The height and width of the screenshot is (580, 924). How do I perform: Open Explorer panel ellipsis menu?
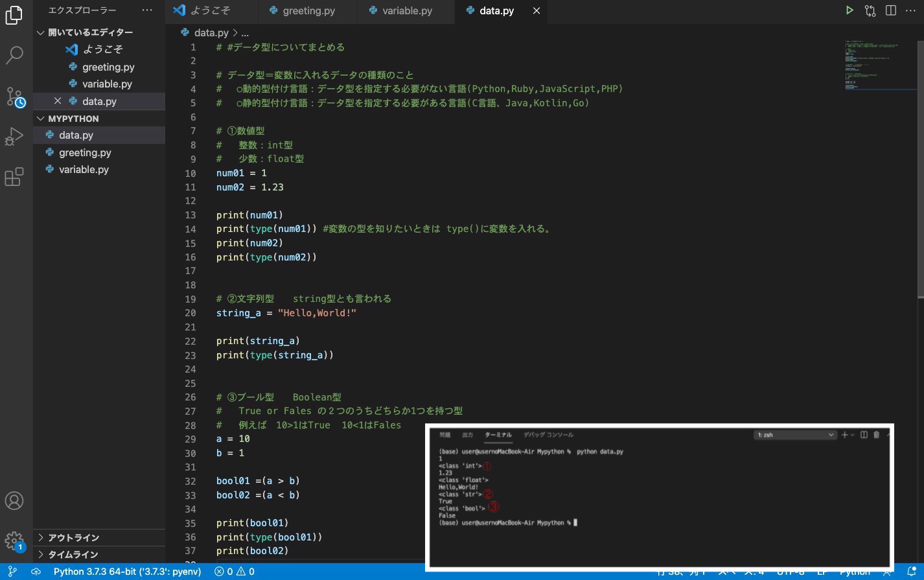(x=147, y=10)
